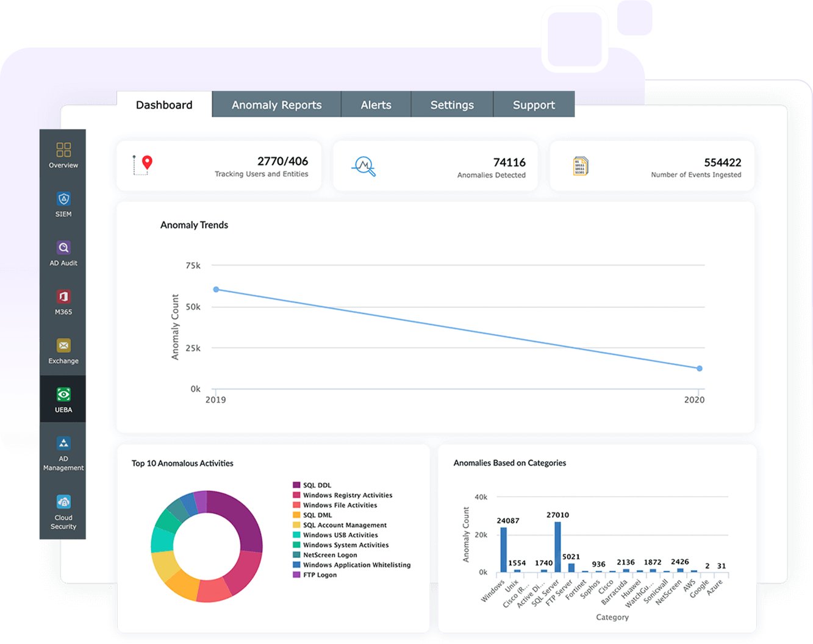Click the Cloud Security icon
The image size is (813, 644).
[x=63, y=502]
